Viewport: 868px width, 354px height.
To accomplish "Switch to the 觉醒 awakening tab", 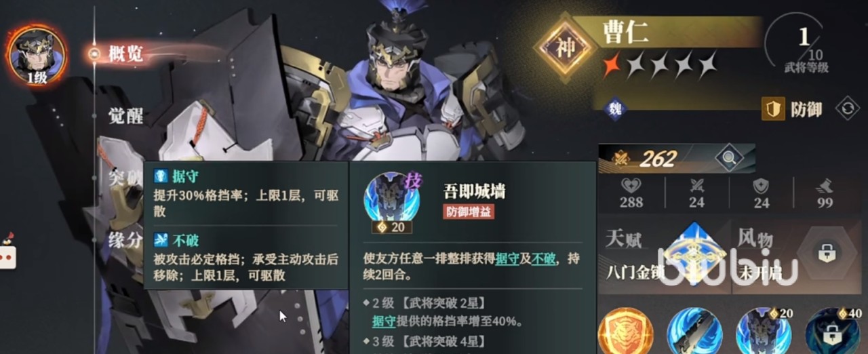I will (x=126, y=116).
